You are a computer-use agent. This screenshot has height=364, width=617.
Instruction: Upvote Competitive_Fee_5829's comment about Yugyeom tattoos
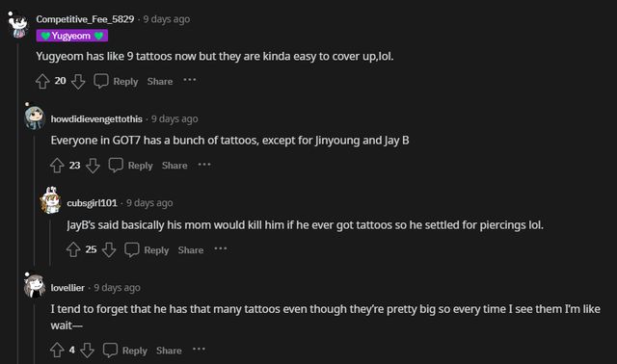(x=42, y=81)
